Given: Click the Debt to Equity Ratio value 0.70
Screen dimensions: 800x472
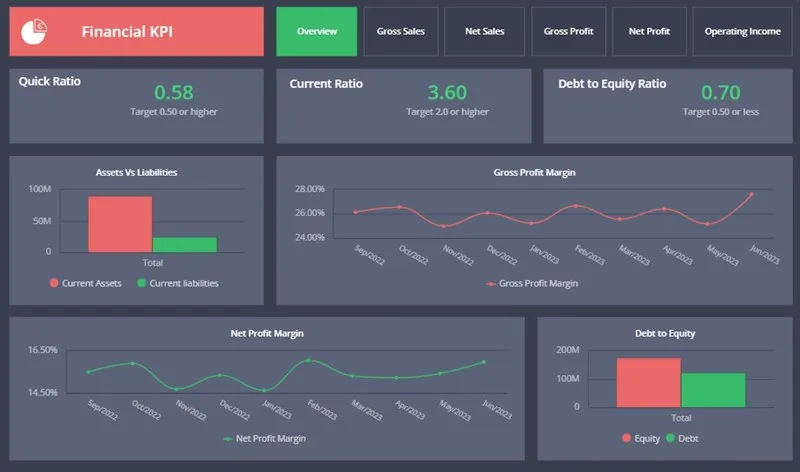Looking at the screenshot, I should [x=720, y=93].
